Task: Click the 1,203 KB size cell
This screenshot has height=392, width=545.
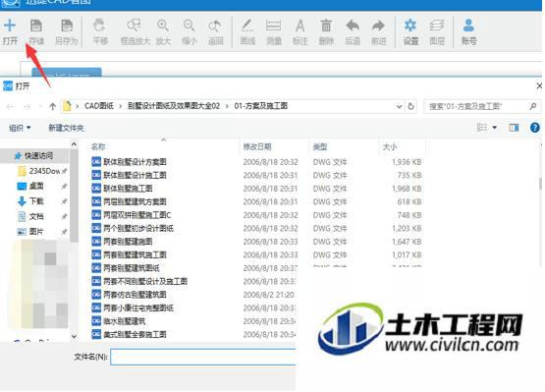Action: [x=407, y=228]
